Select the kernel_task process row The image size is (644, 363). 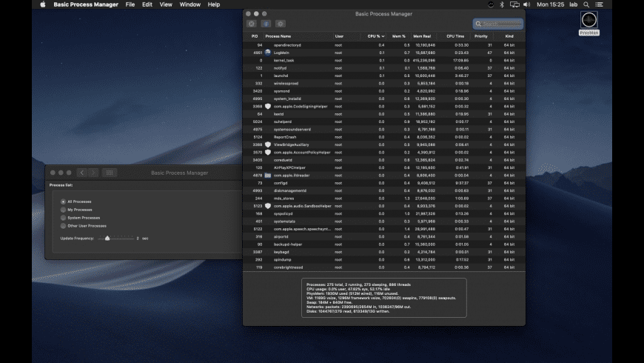pos(384,61)
